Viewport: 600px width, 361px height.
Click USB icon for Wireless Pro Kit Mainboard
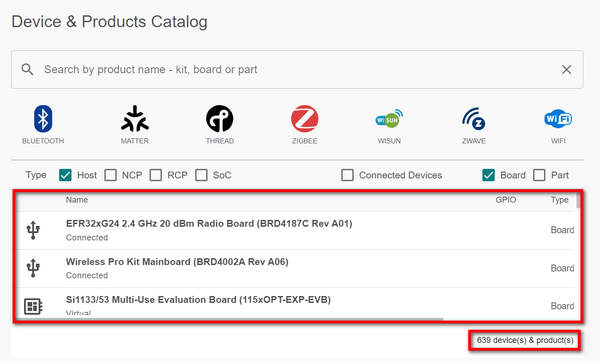point(33,268)
